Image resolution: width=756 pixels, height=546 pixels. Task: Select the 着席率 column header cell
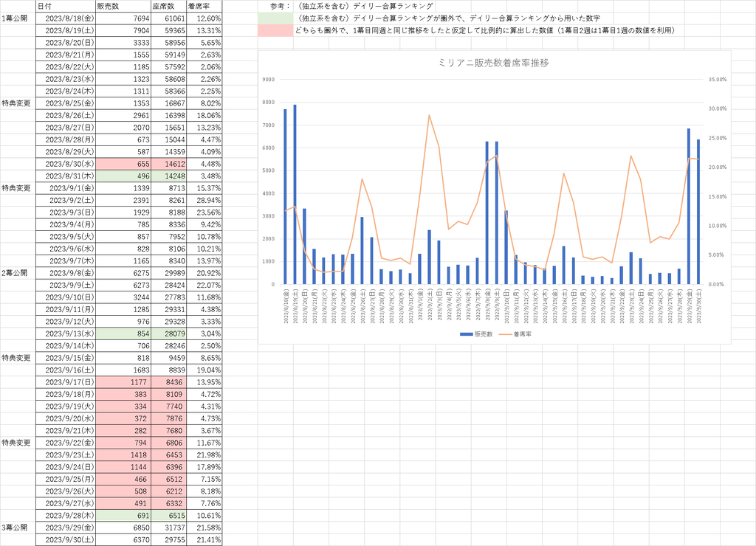tap(204, 6)
